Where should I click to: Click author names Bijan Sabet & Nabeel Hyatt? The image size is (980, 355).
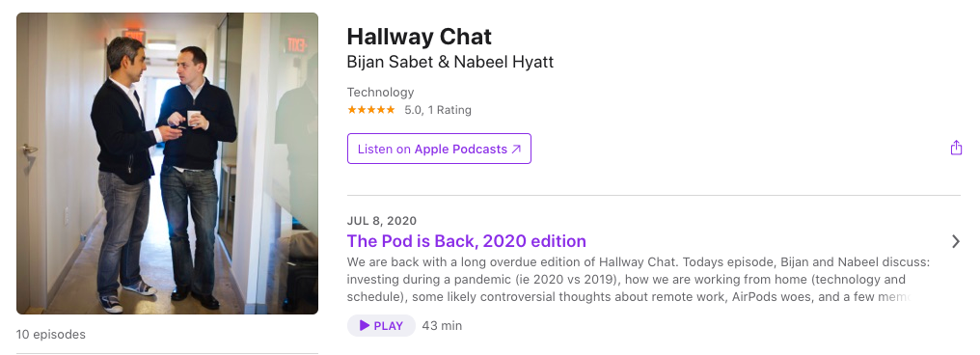450,63
